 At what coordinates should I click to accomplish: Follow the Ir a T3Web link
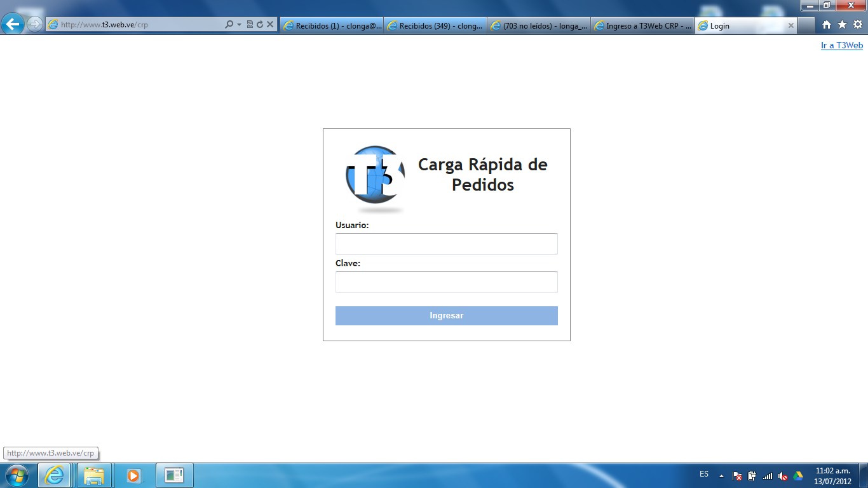click(842, 45)
